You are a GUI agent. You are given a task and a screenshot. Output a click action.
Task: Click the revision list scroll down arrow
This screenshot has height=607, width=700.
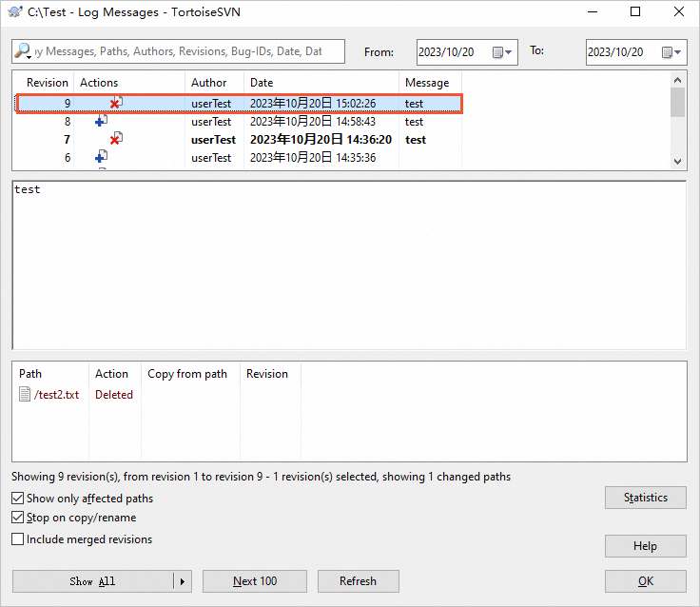tap(678, 161)
